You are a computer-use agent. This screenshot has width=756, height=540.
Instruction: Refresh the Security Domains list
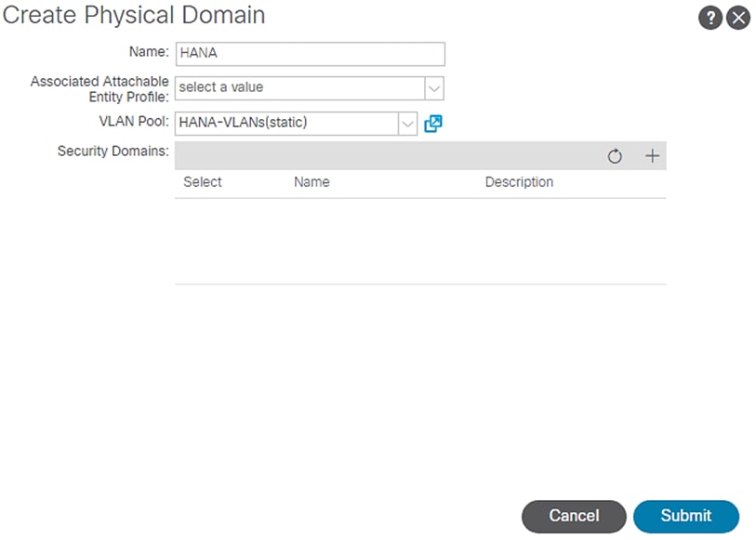(x=615, y=156)
